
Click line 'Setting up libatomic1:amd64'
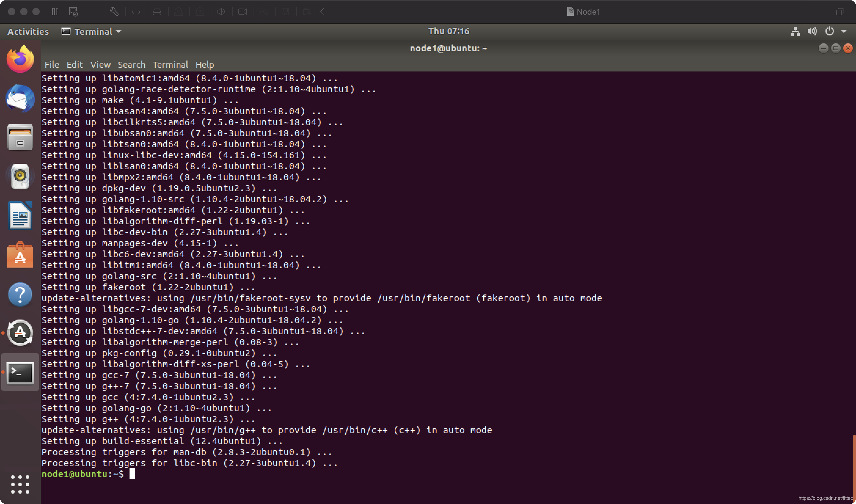(x=189, y=78)
